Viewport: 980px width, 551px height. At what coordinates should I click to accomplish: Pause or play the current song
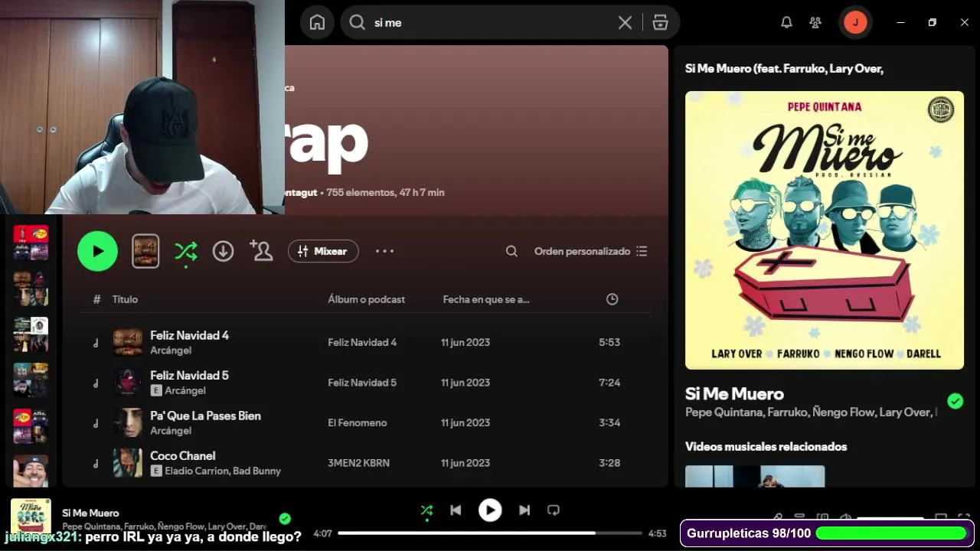pyautogui.click(x=490, y=510)
